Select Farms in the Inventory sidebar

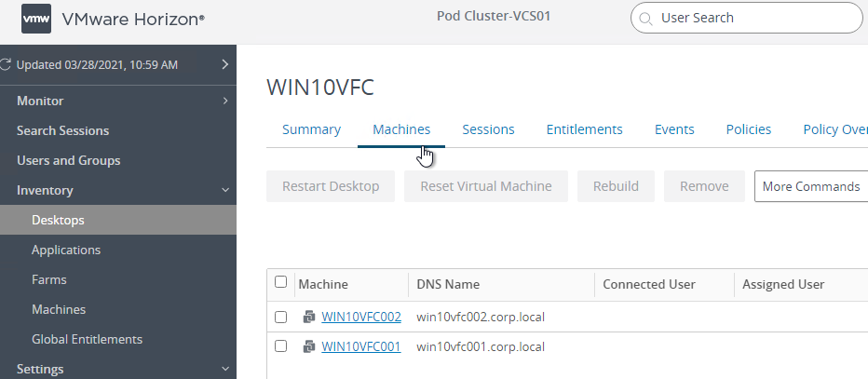49,279
